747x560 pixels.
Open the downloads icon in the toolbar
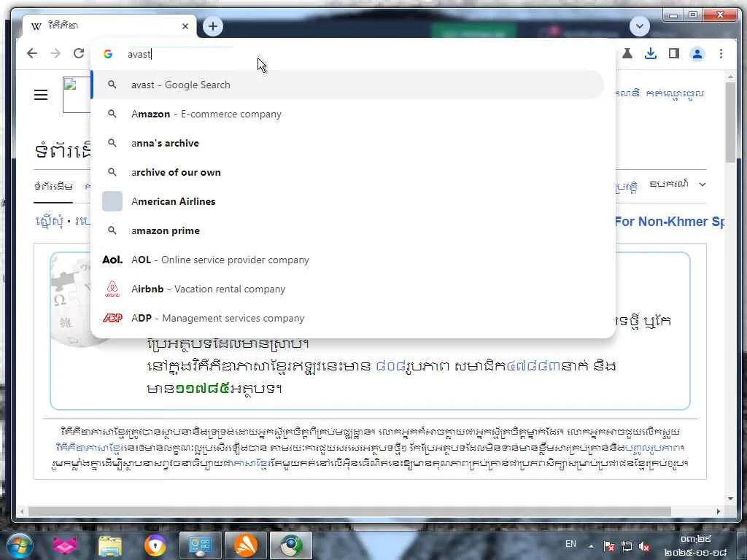(650, 53)
